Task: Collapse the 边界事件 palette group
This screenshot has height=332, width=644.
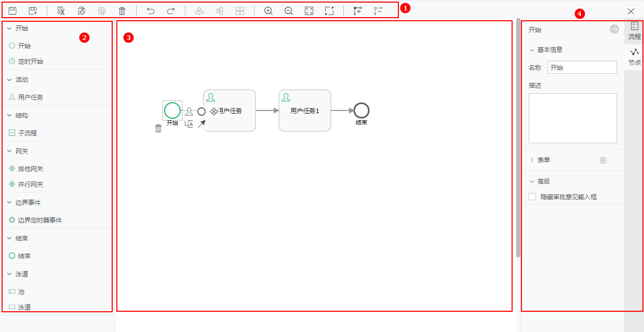Action: [9, 203]
